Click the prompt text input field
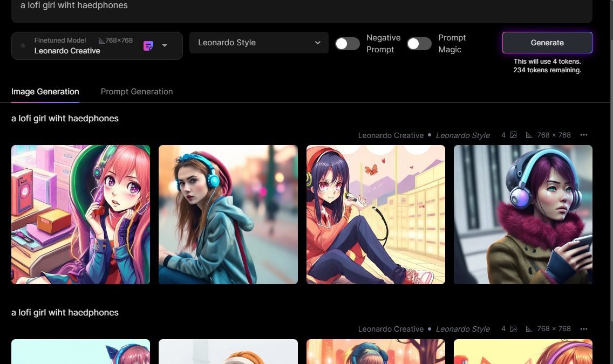The height and width of the screenshot is (364, 613). 302,10
